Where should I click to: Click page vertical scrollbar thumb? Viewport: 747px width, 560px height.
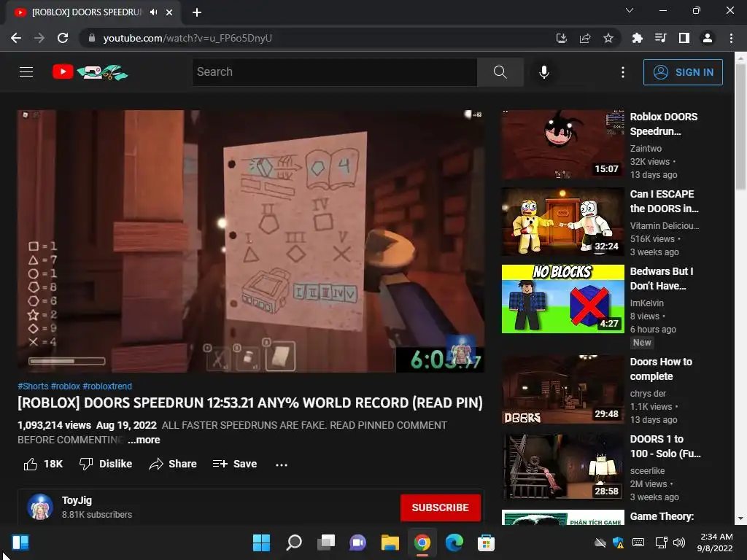coord(740,126)
